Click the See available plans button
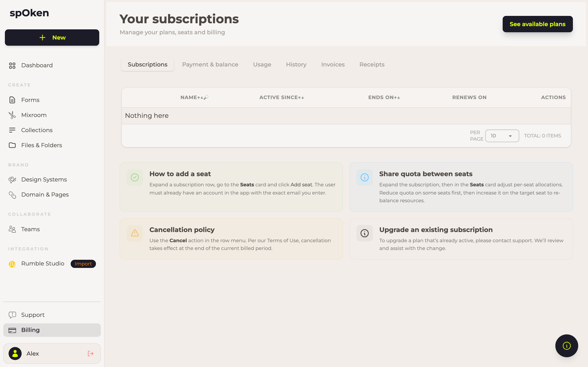The height and width of the screenshot is (367, 588). coord(537,24)
